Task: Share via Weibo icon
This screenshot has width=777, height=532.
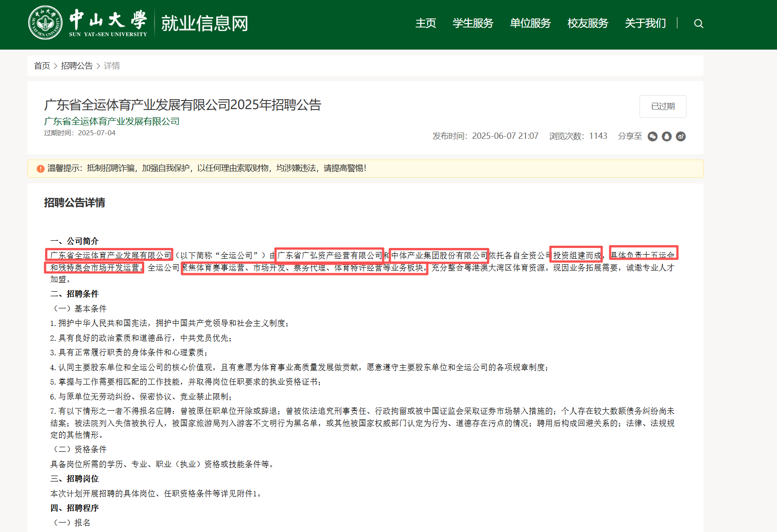Action: [x=681, y=136]
